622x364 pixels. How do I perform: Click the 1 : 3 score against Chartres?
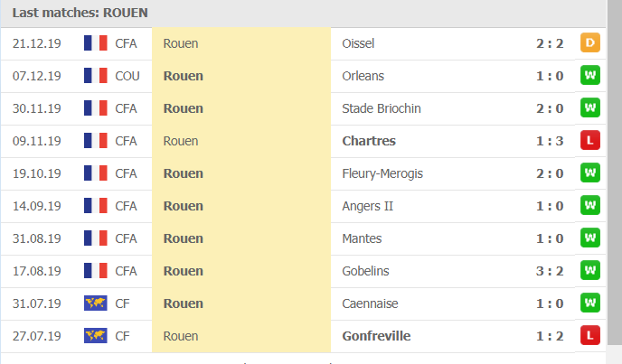point(549,141)
